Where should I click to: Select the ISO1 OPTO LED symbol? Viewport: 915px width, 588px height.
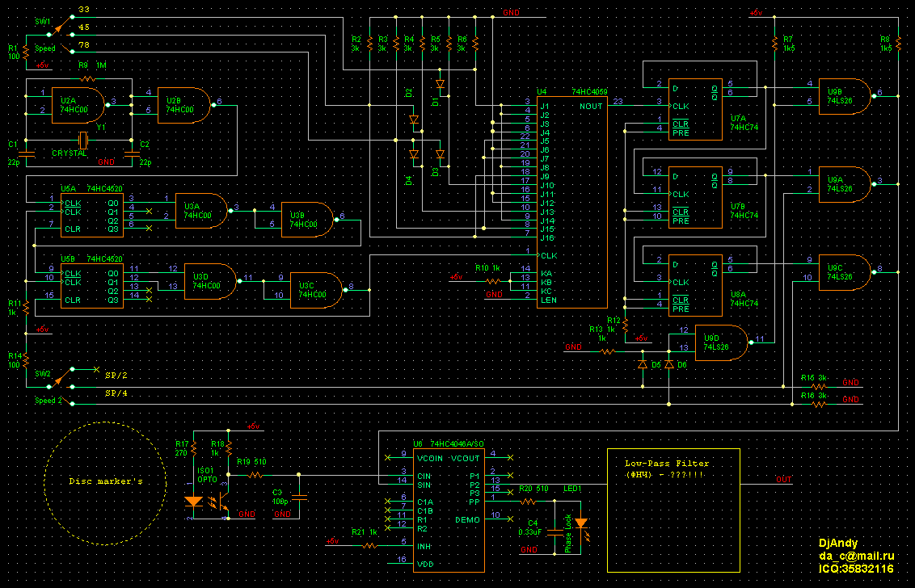tap(193, 501)
